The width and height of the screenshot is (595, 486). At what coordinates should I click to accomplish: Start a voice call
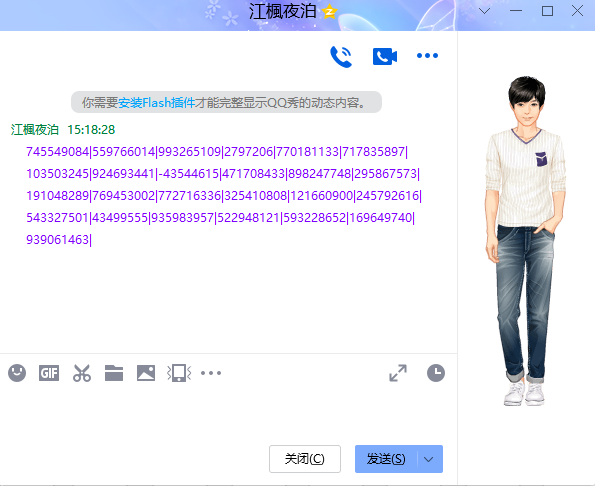pos(341,57)
